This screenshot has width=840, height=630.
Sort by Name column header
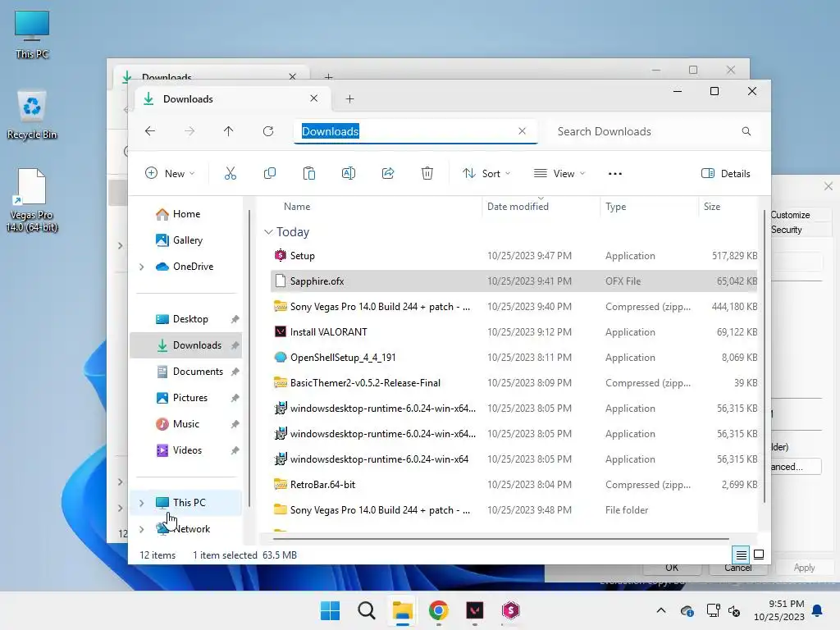click(297, 206)
